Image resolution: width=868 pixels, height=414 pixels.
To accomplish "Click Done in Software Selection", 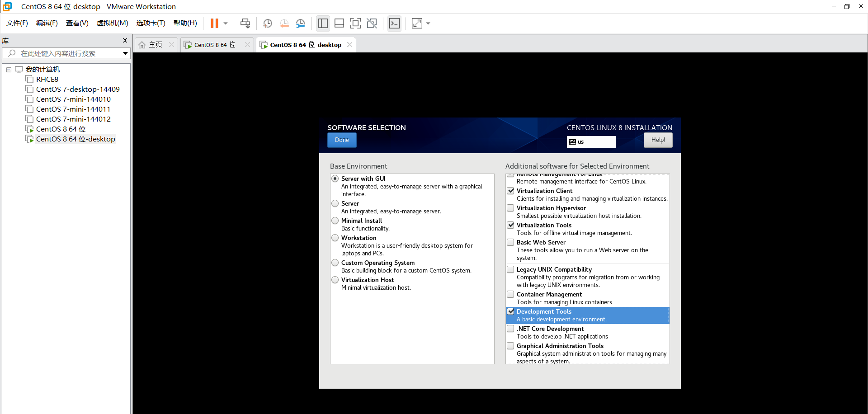I will (x=342, y=140).
